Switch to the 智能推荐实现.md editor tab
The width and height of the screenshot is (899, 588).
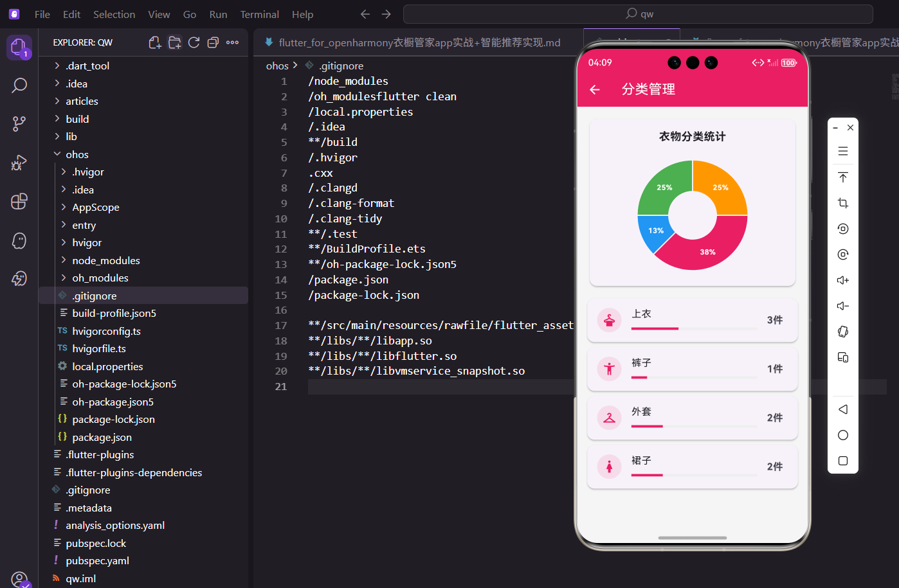click(x=418, y=42)
